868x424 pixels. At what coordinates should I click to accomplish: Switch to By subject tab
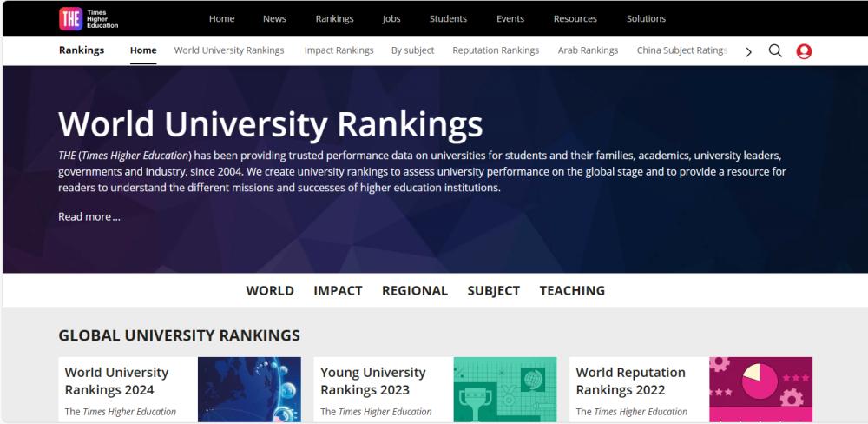[x=413, y=50]
